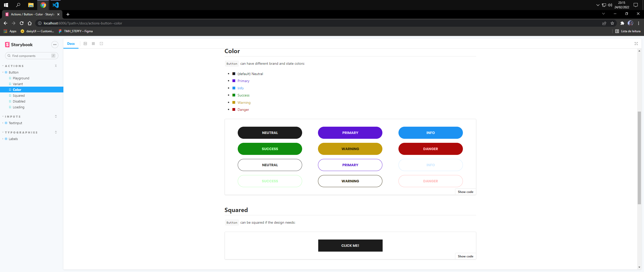Select the Squared story in the sidebar
This screenshot has width=644, height=272.
pyautogui.click(x=19, y=95)
